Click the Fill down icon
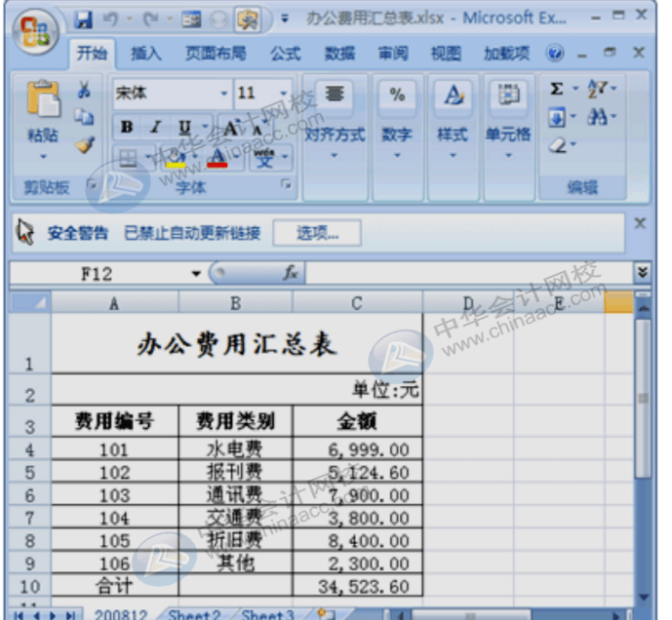672x620 pixels. point(557,117)
